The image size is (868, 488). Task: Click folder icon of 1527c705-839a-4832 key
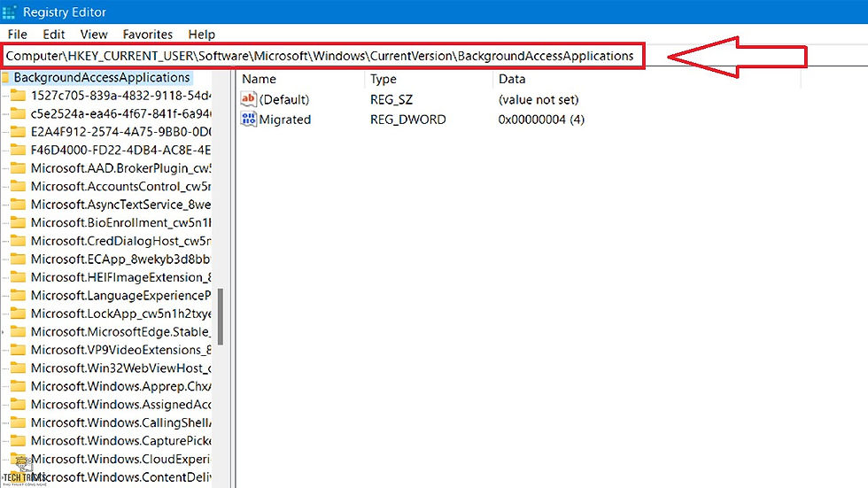pyautogui.click(x=19, y=96)
